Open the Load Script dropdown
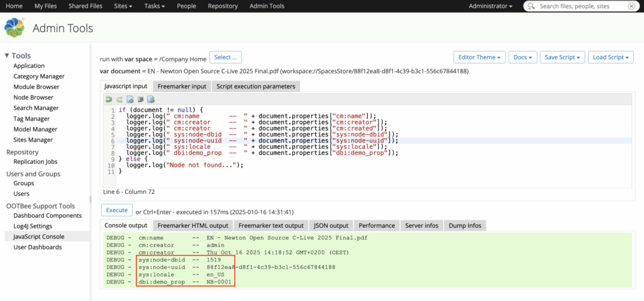 611,57
